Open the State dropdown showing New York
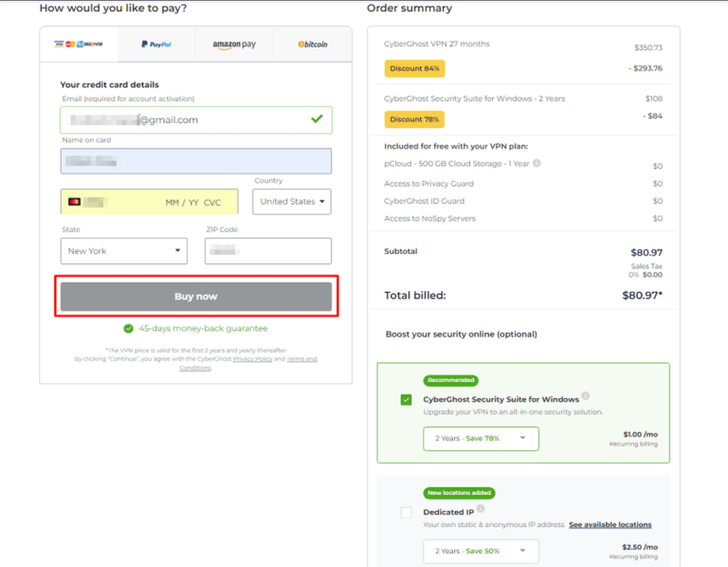 tap(124, 250)
